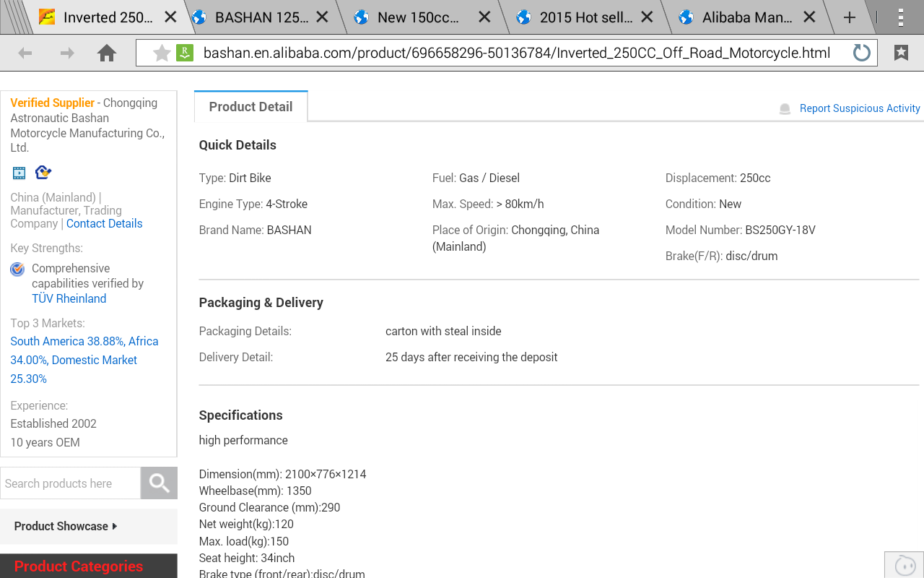Screen dimensions: 924x578
Task: Open the browser overflow menu dots
Action: click(x=900, y=17)
